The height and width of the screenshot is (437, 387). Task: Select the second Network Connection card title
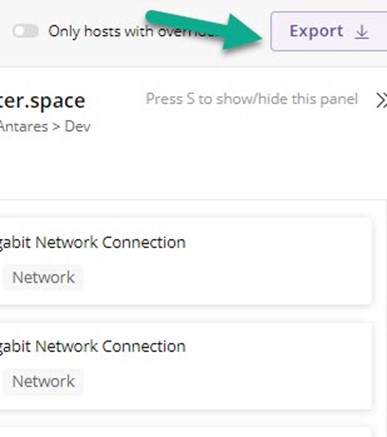click(93, 346)
